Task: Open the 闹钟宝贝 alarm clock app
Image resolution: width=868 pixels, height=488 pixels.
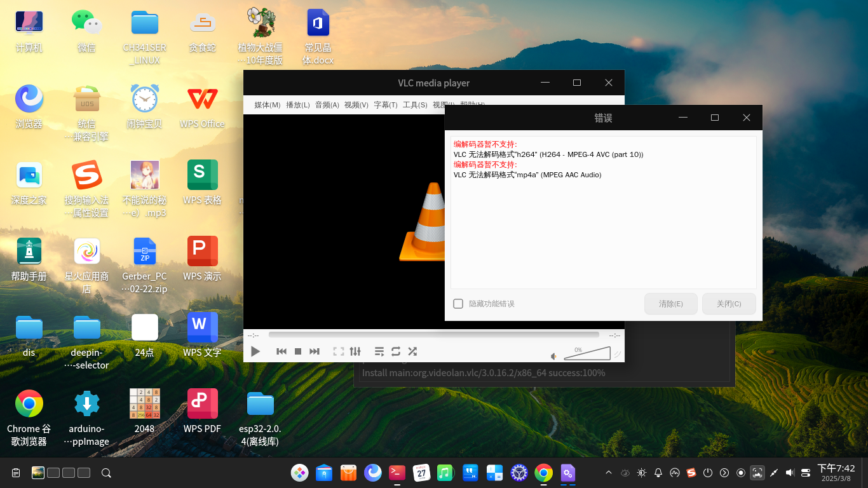Action: (145, 107)
